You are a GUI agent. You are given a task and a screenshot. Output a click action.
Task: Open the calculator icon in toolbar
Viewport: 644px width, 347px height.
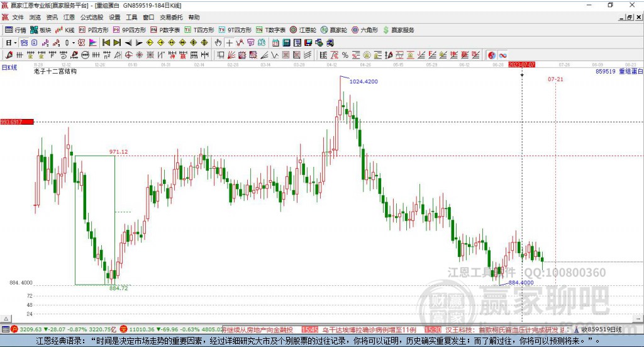(x=286, y=43)
